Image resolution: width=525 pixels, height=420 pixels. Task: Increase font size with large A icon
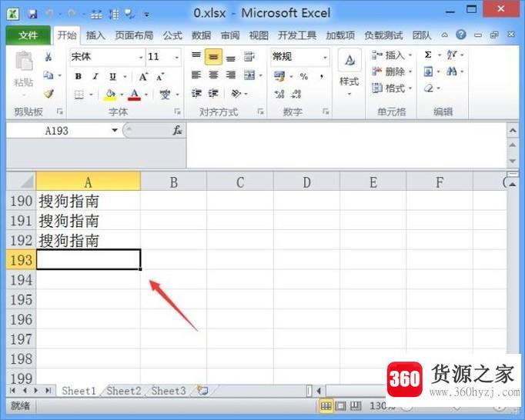[x=143, y=77]
